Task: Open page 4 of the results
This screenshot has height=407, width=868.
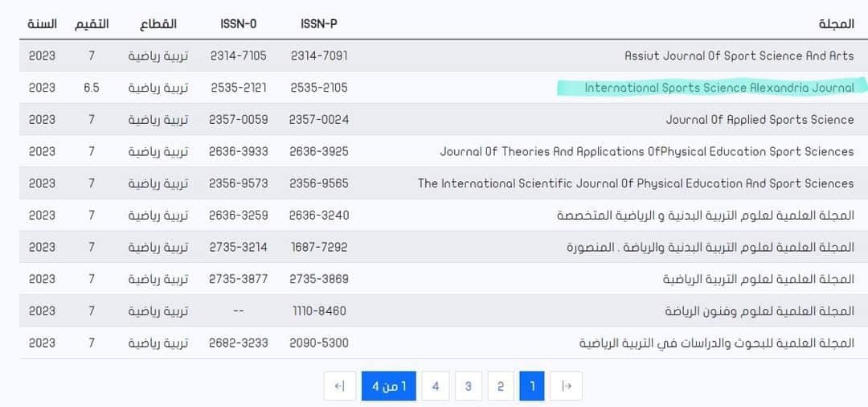Action: 436,386
